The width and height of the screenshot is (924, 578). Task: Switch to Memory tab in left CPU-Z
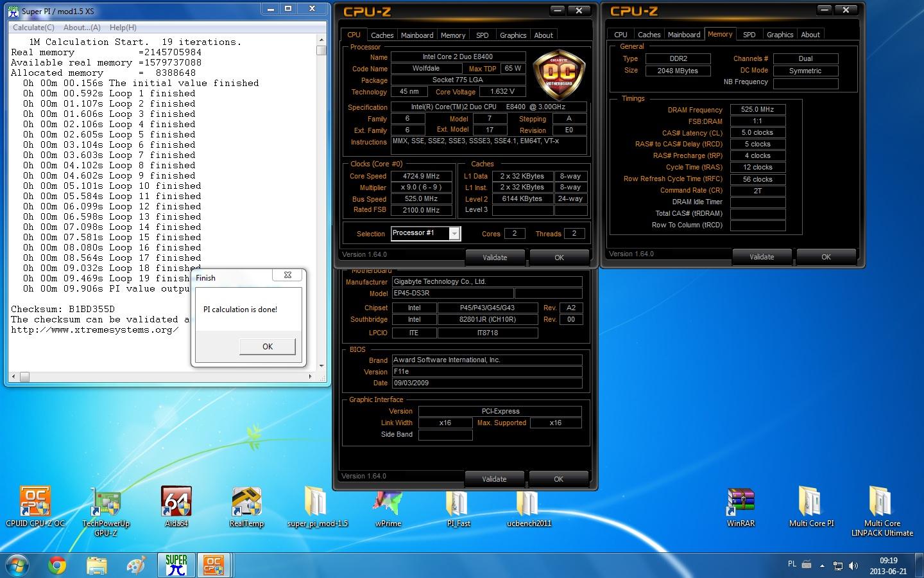pos(453,35)
